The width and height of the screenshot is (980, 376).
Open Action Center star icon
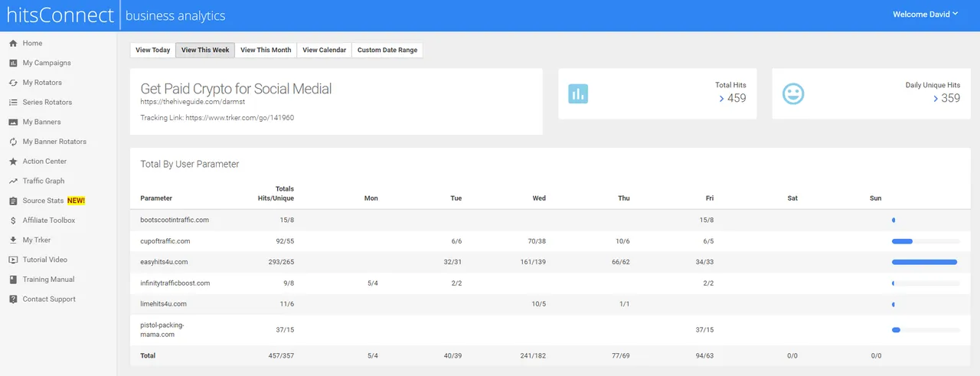click(13, 162)
